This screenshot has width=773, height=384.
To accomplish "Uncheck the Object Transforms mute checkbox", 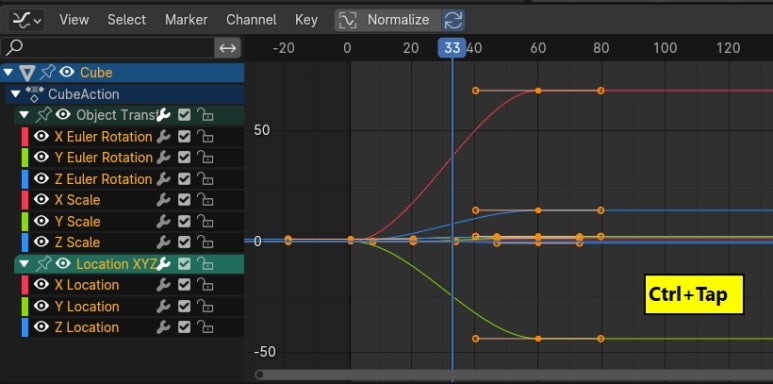I will click(184, 115).
